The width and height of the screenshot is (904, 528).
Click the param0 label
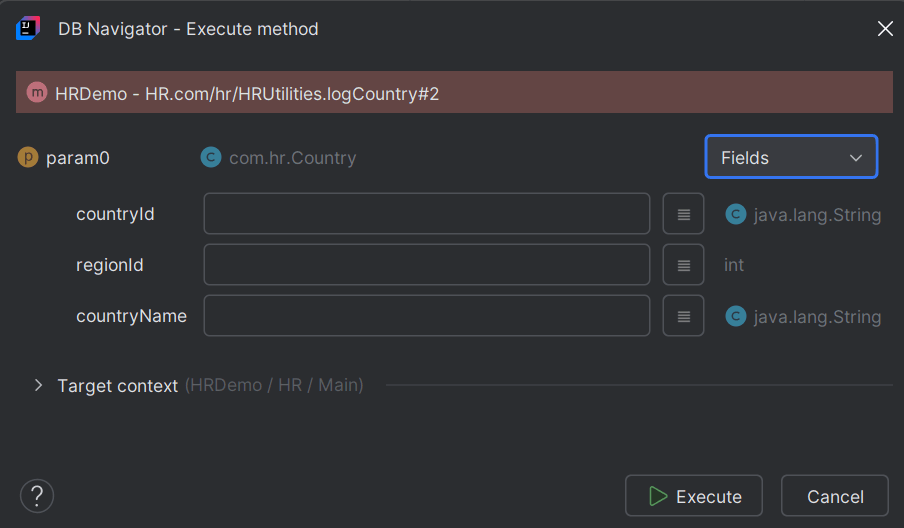(x=78, y=157)
